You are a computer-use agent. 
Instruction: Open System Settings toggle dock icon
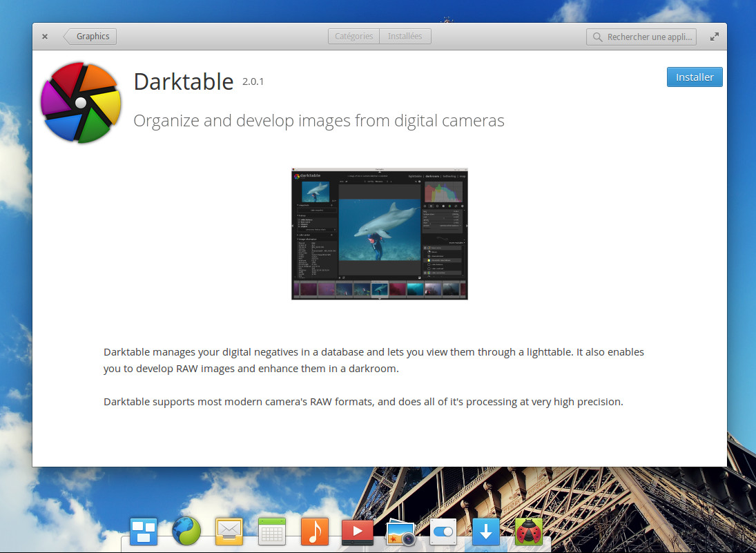[443, 532]
